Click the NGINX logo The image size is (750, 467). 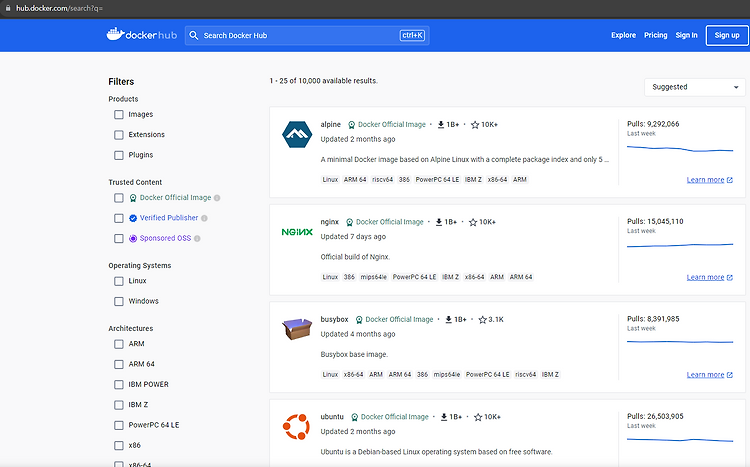[x=297, y=232]
